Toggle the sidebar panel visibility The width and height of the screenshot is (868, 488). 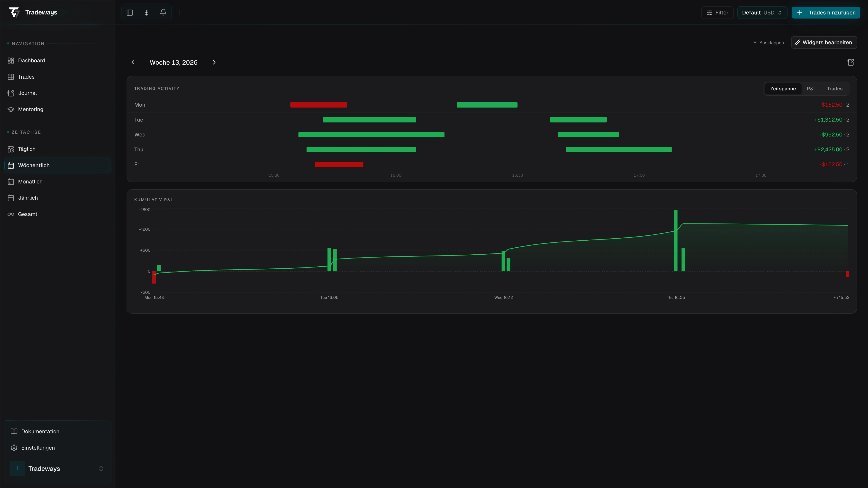(x=129, y=12)
